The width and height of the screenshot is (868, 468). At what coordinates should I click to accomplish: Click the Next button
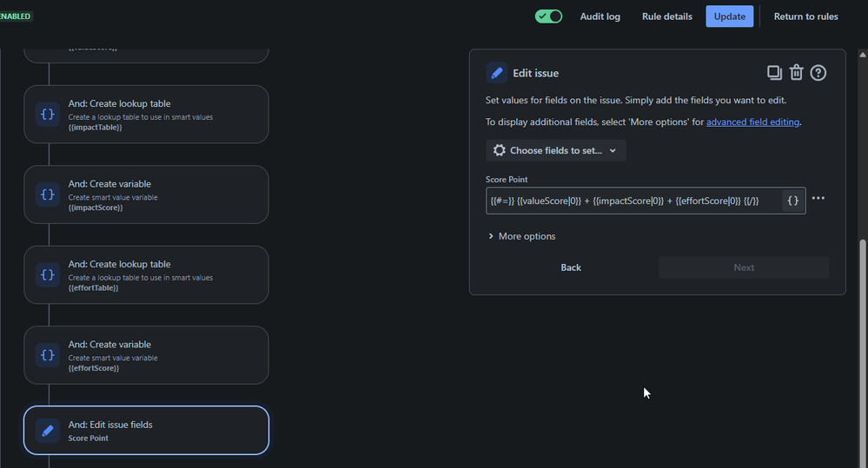pyautogui.click(x=744, y=267)
